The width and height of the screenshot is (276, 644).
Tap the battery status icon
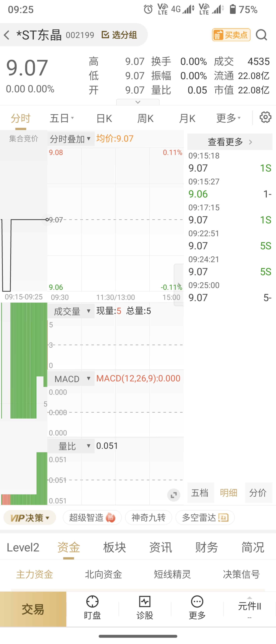click(x=233, y=9)
